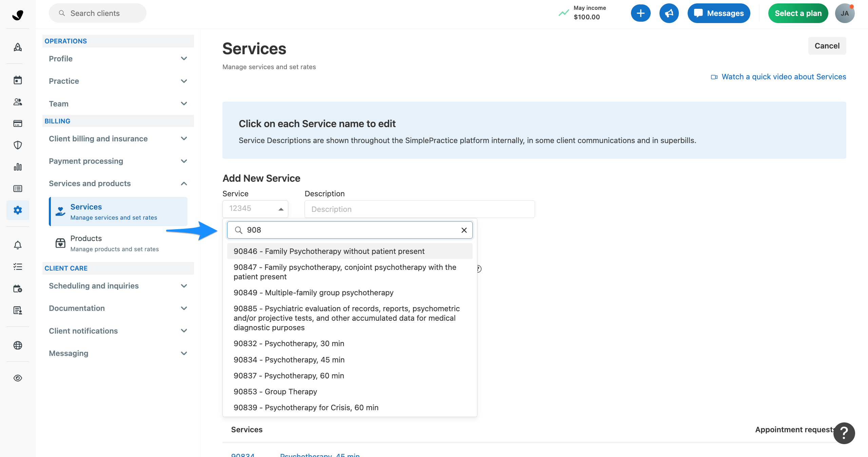Choose 90849 Multiple-family group psychotherapy

coord(350,293)
